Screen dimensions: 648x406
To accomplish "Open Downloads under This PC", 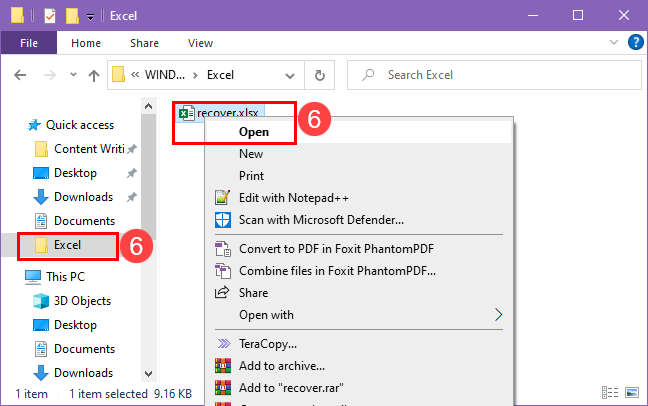I will (84, 373).
